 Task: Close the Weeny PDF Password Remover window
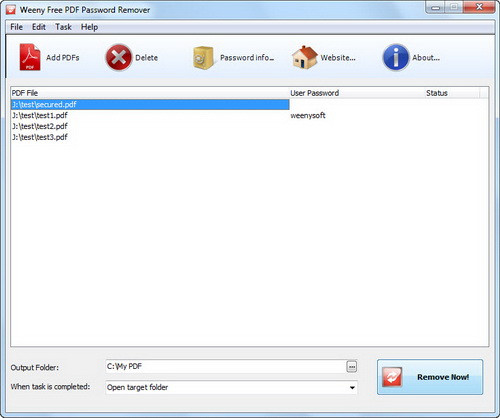(x=479, y=7)
